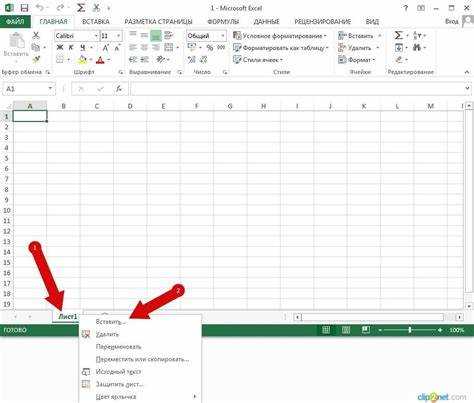474x403 pixels.
Task: Increase the cell indent
Action: (x=144, y=60)
